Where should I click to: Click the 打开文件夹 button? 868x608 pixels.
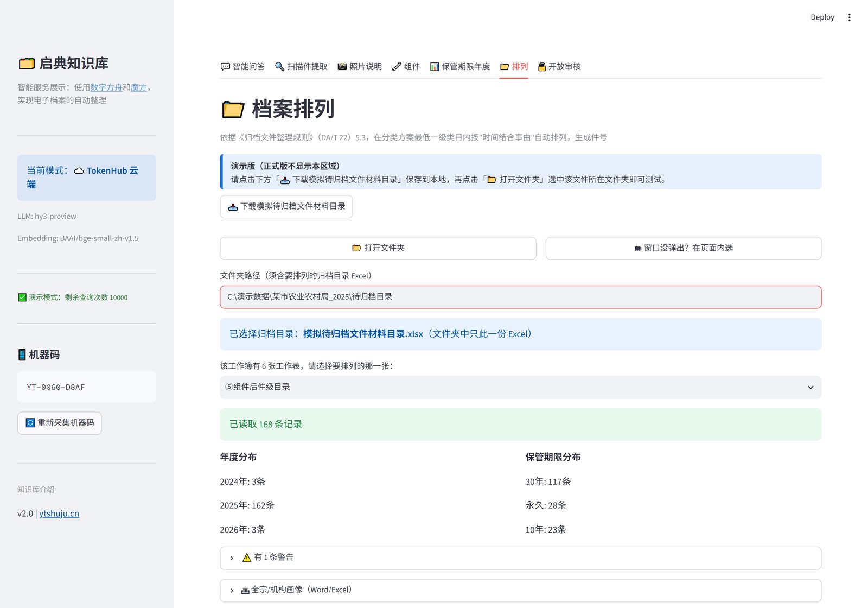click(x=378, y=248)
